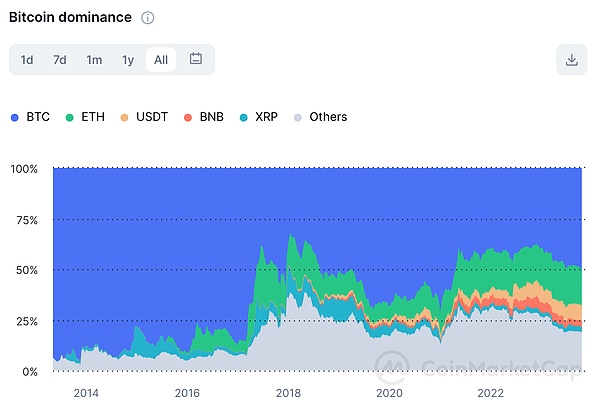
Task: Click the 2018 label on the x-axis
Action: click(x=288, y=394)
